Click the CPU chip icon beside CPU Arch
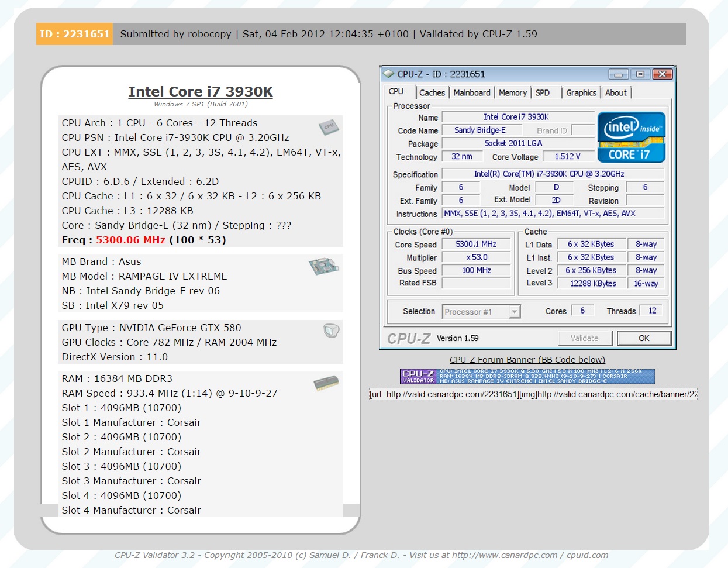This screenshot has width=728, height=568. point(329,126)
